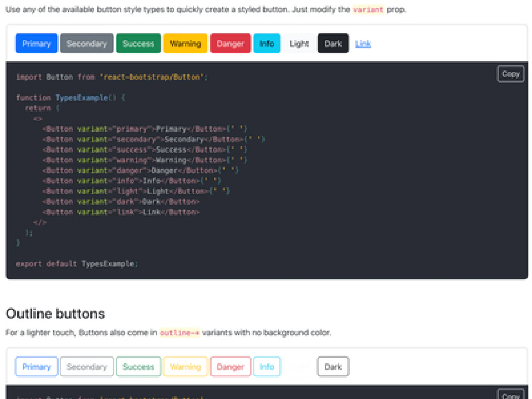
Task: Copy the TypesExample code block
Action: tap(510, 74)
